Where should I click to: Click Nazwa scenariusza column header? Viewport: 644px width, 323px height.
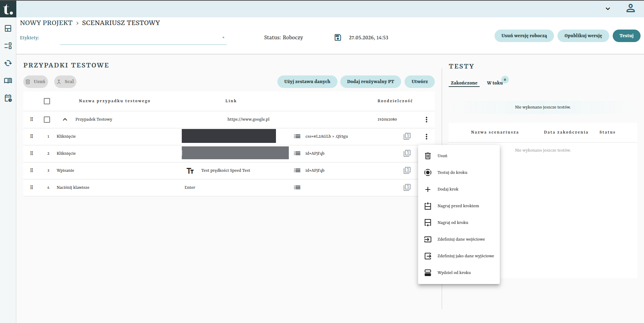point(495,132)
